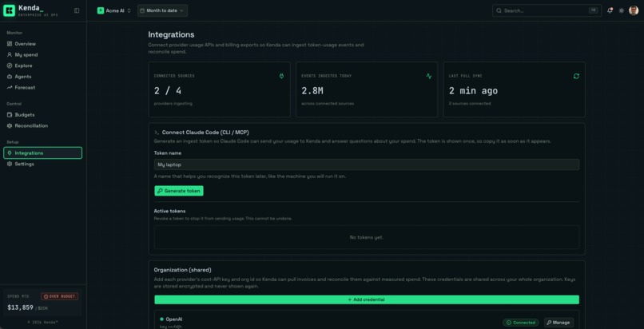
Task: Click the Agents robot icon
Action: coord(10,77)
